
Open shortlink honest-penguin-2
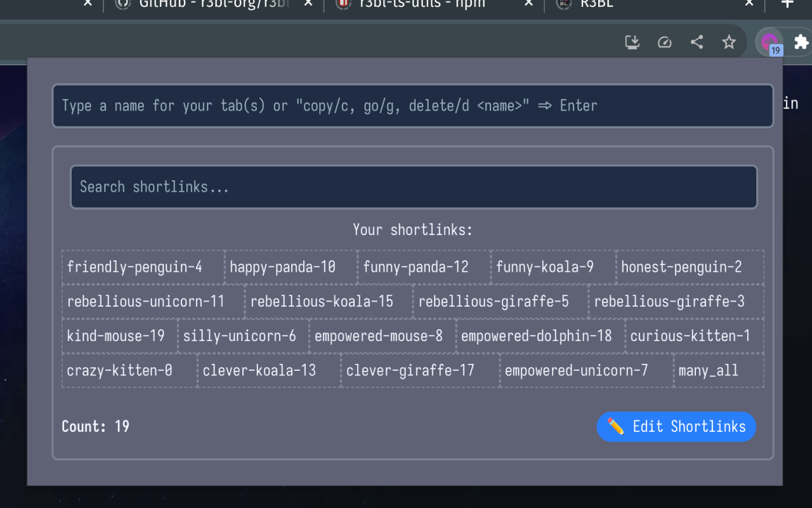(x=690, y=267)
